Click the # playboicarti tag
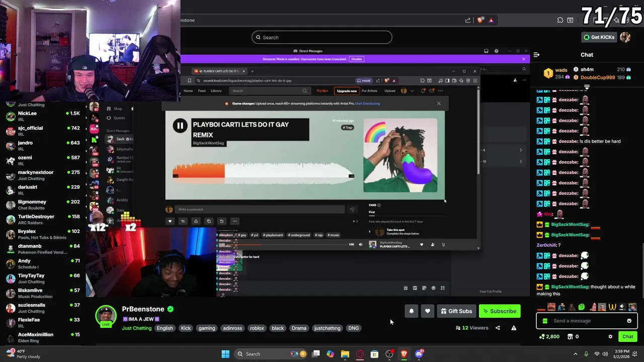 [273, 235]
